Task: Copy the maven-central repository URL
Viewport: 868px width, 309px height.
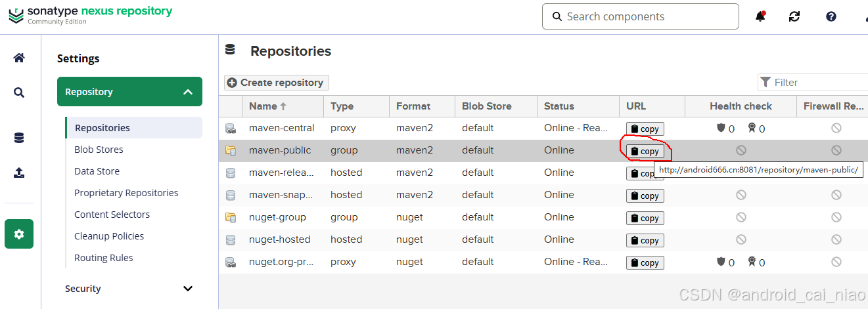Action: (645, 129)
